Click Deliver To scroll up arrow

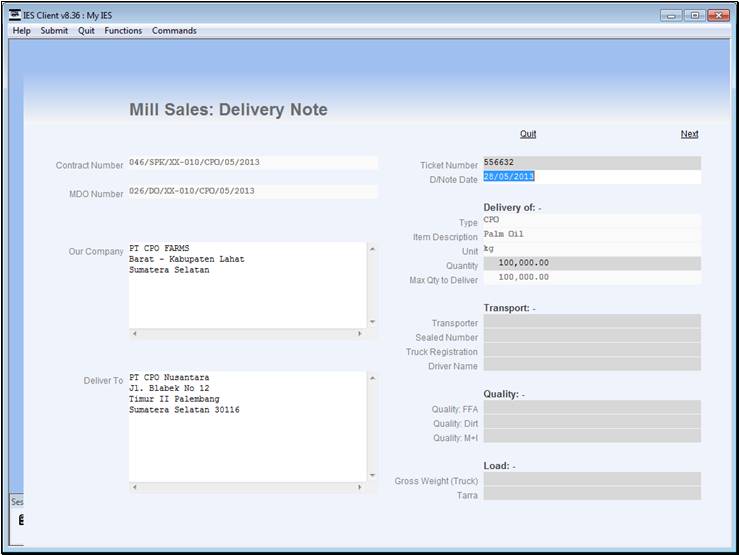click(x=372, y=378)
